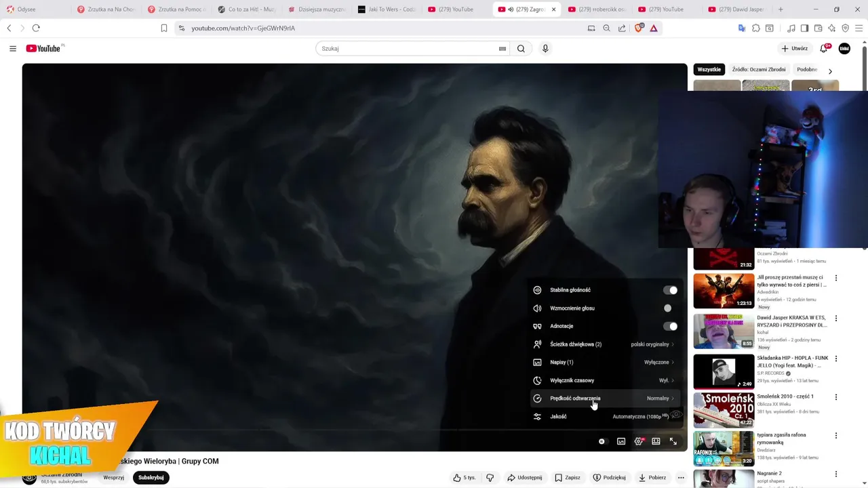Click the Pobierz download button

(x=652, y=477)
